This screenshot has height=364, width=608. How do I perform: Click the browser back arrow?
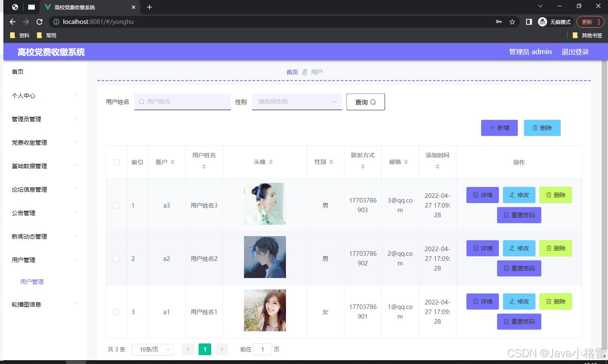tap(13, 22)
